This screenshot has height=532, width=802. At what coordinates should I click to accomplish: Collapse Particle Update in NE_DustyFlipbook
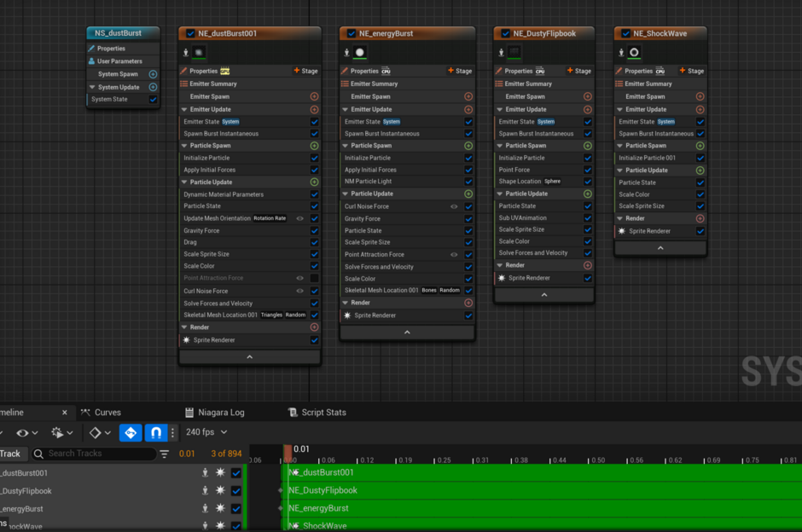[500, 194]
